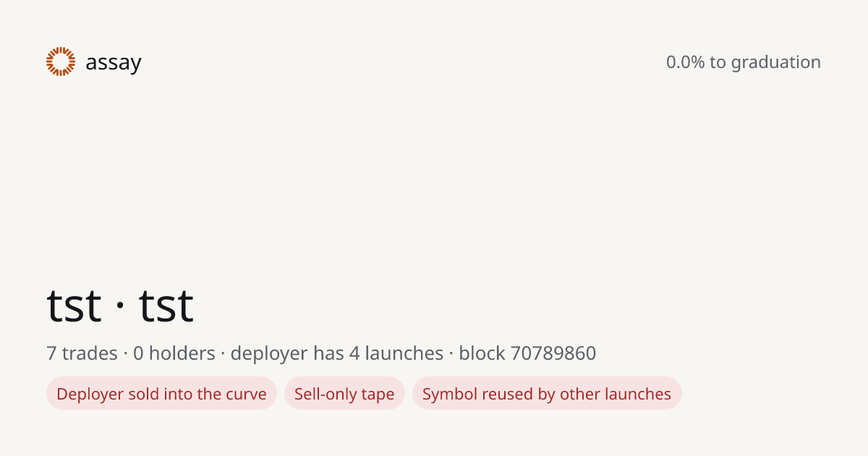The image size is (868, 456).
Task: Open the 0 holders stat
Action: point(174,353)
